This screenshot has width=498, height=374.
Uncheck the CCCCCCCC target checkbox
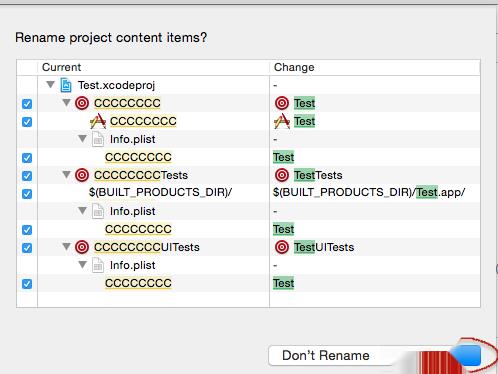27,104
